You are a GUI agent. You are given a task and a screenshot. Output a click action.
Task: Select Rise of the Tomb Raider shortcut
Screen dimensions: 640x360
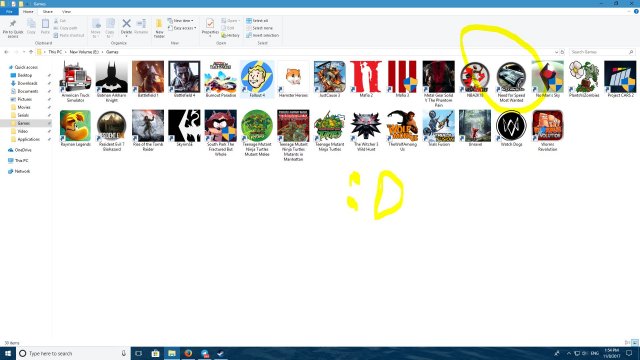point(148,130)
